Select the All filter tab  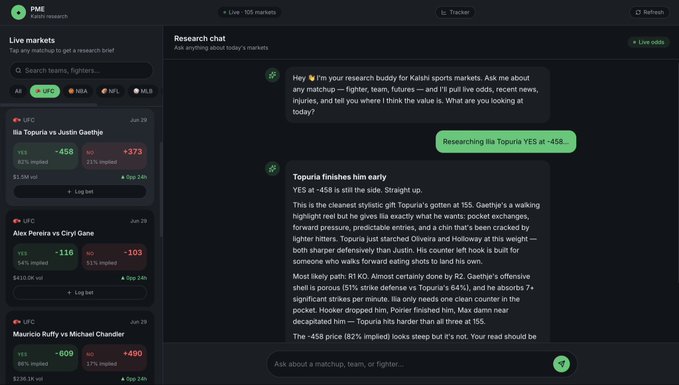18,91
